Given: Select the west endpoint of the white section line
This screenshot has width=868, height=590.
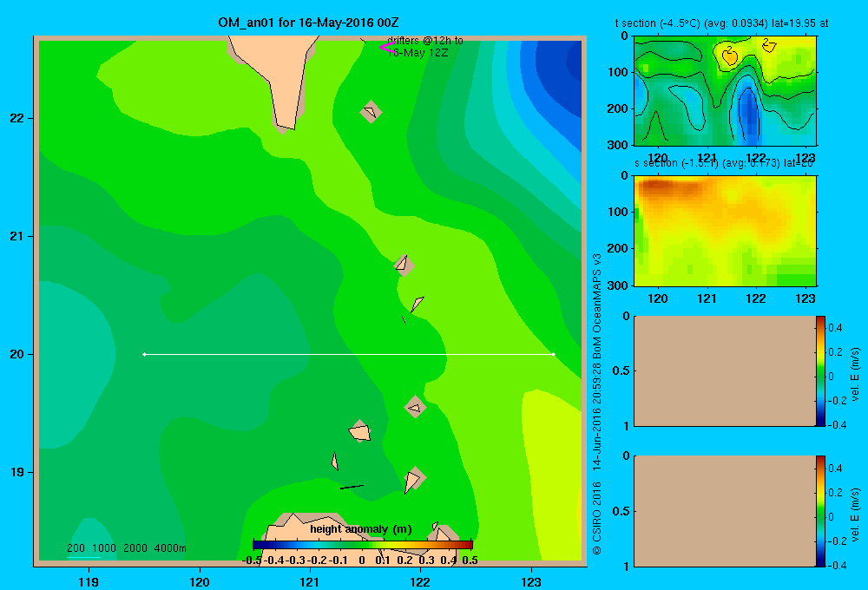Looking at the screenshot, I should point(144,354).
